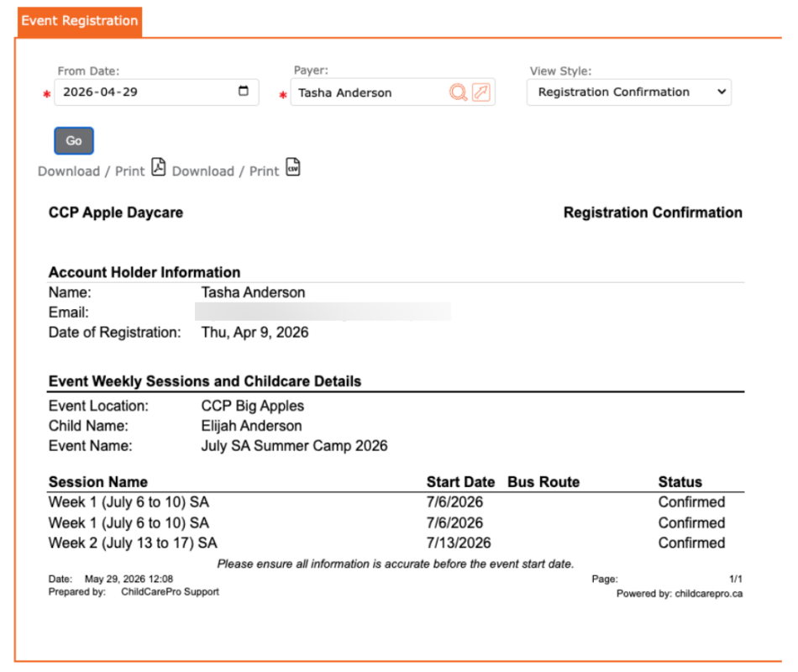Image resolution: width=798 pixels, height=672 pixels.
Task: Click the Event Weekly Sessions and Childcare Details heading
Action: click(x=205, y=381)
